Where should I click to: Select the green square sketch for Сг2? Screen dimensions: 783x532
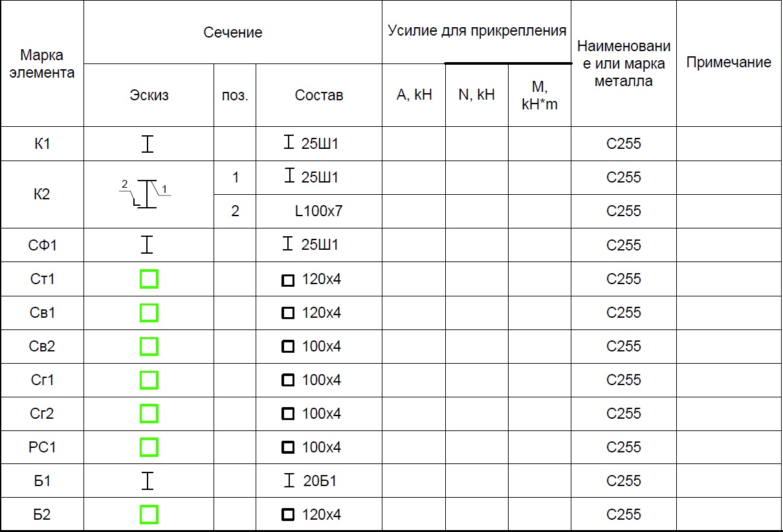point(149,414)
